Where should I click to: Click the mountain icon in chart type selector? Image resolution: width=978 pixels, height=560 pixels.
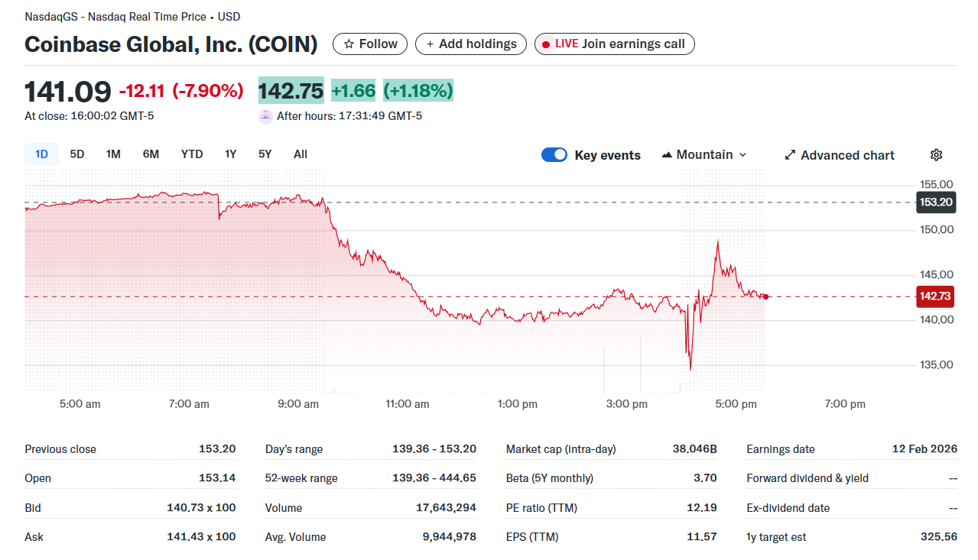pyautogui.click(x=667, y=155)
